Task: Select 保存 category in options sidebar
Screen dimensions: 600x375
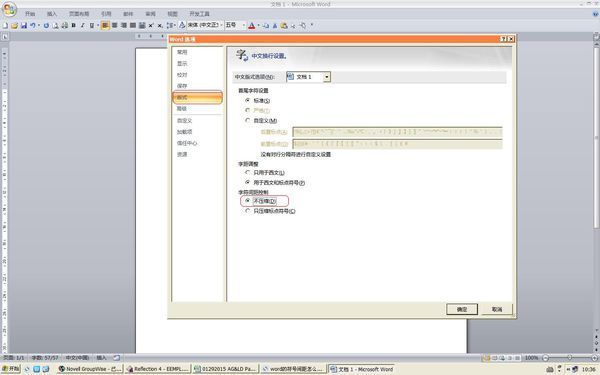Action: (x=197, y=86)
